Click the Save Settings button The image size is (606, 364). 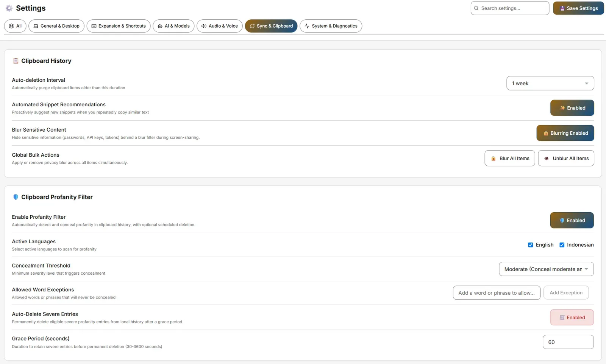coord(578,8)
